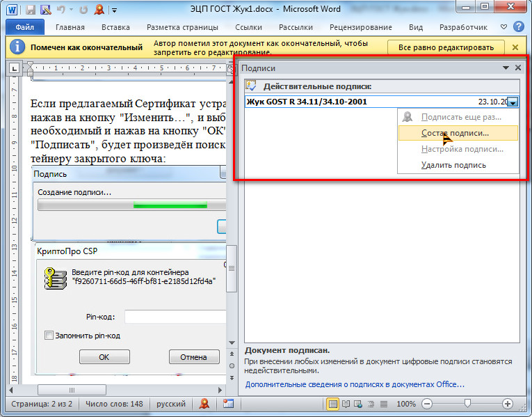Click Страница: 2 из 2 in status bar
Image resolution: width=532 pixels, height=417 pixels.
coord(42,404)
